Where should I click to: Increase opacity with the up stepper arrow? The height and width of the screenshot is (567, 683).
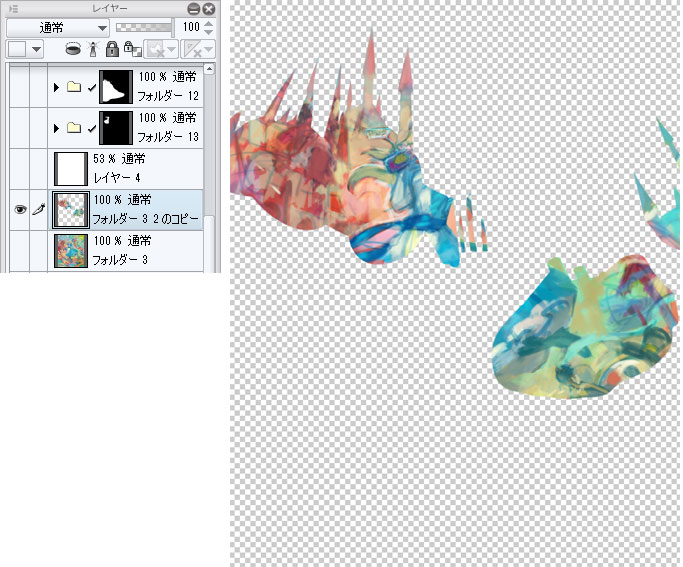(209, 24)
